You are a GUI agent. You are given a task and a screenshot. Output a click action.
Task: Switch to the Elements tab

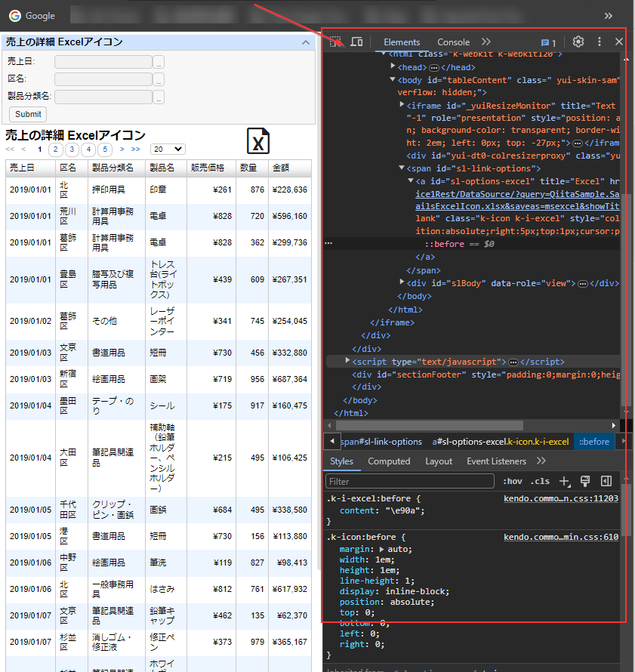click(x=402, y=42)
